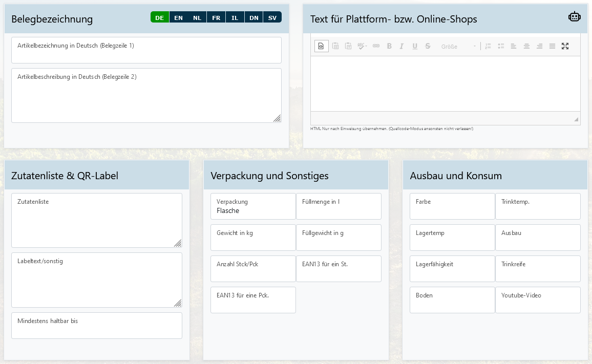Select the NL language button
This screenshot has width=592, height=364.
(197, 17)
